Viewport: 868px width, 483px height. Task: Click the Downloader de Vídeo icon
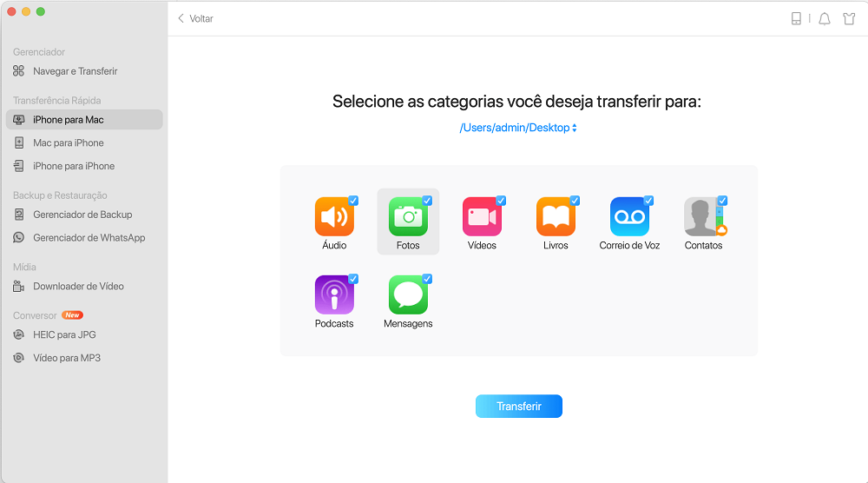19,287
